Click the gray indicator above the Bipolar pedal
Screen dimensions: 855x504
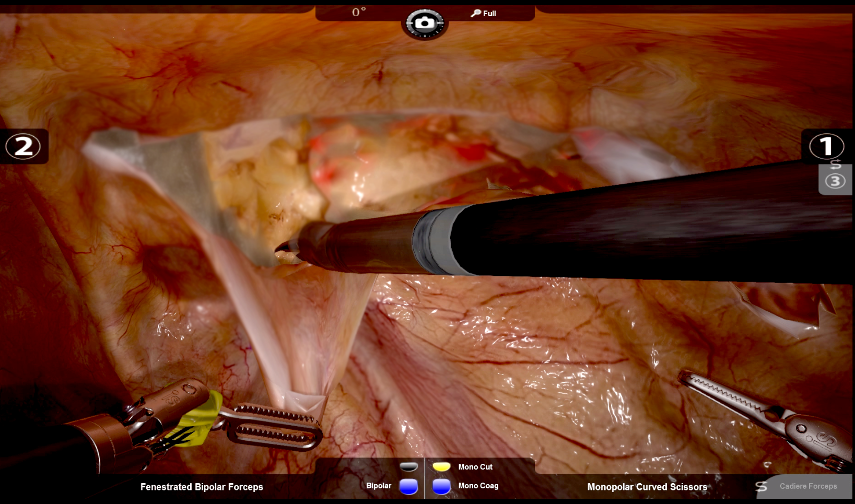(x=408, y=466)
